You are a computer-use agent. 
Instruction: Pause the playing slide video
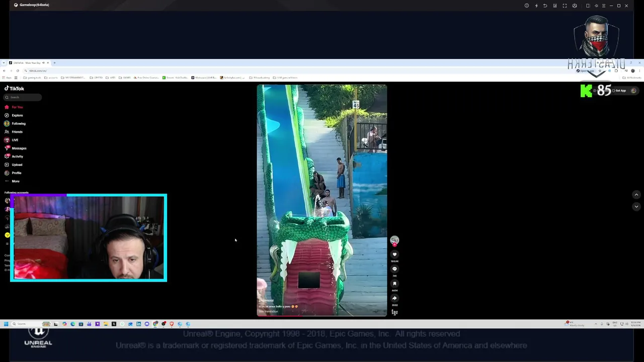(x=322, y=200)
